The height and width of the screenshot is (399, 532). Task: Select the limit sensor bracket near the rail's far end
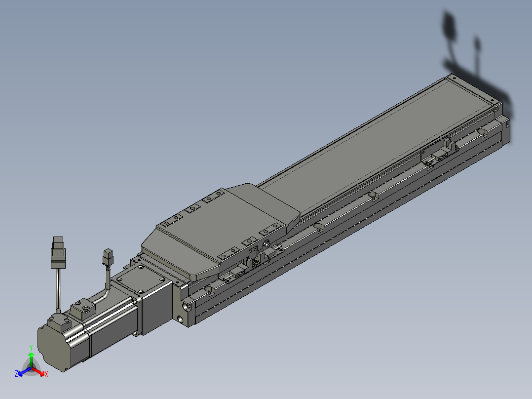pyautogui.click(x=439, y=153)
